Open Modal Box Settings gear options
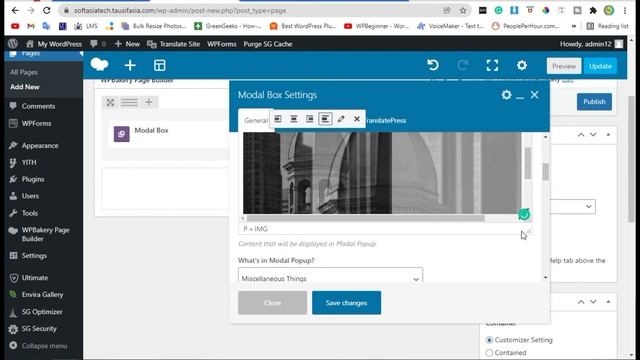Viewport: 640px width, 360px height. [506, 95]
